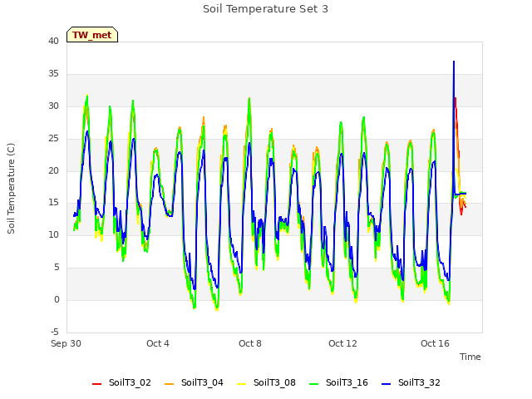Toggle the SoilT3_08 legend entry

tap(266, 382)
